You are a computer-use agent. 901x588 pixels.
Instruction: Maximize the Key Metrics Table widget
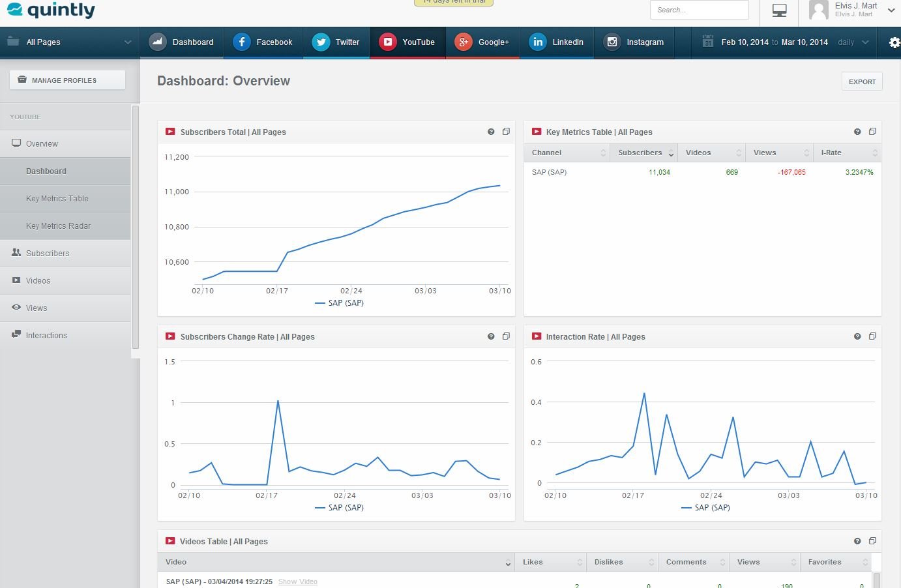(x=872, y=132)
